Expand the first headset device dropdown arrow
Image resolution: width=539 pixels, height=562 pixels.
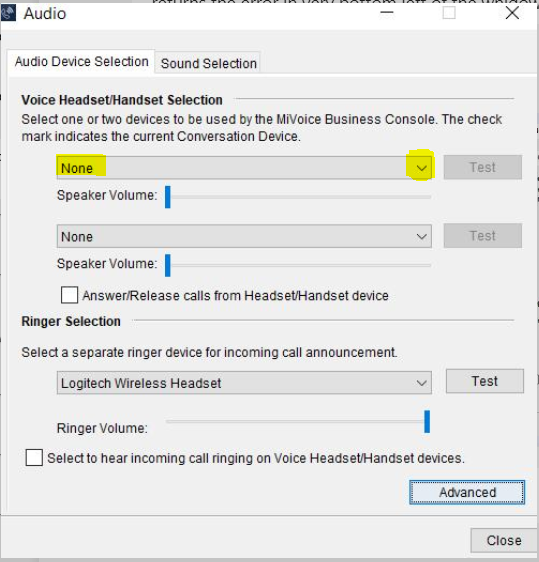click(421, 168)
